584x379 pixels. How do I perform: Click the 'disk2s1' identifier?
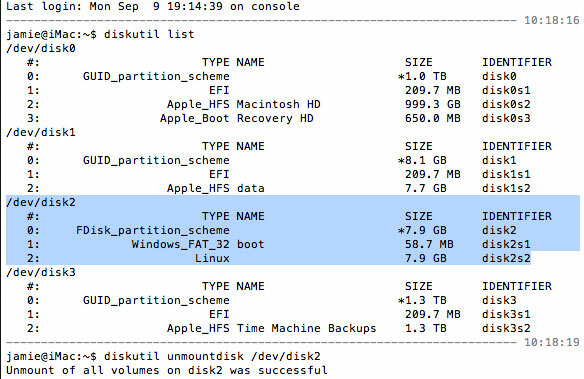[x=506, y=244]
